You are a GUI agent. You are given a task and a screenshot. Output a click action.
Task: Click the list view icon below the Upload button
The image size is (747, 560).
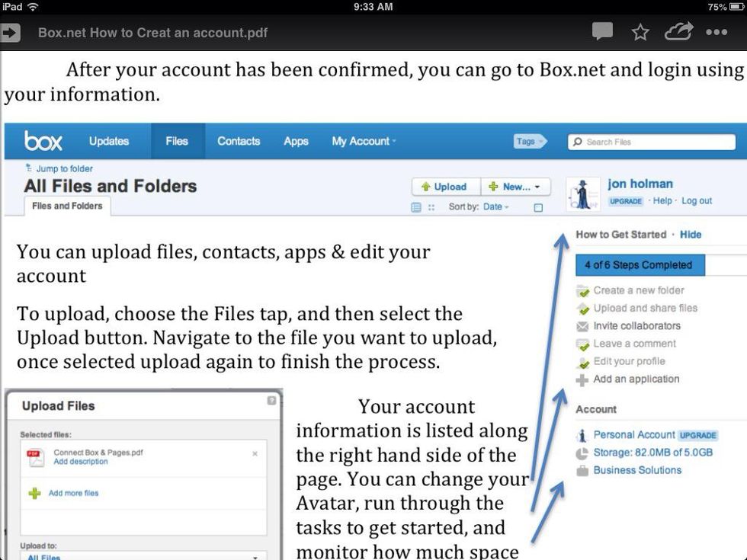415,207
